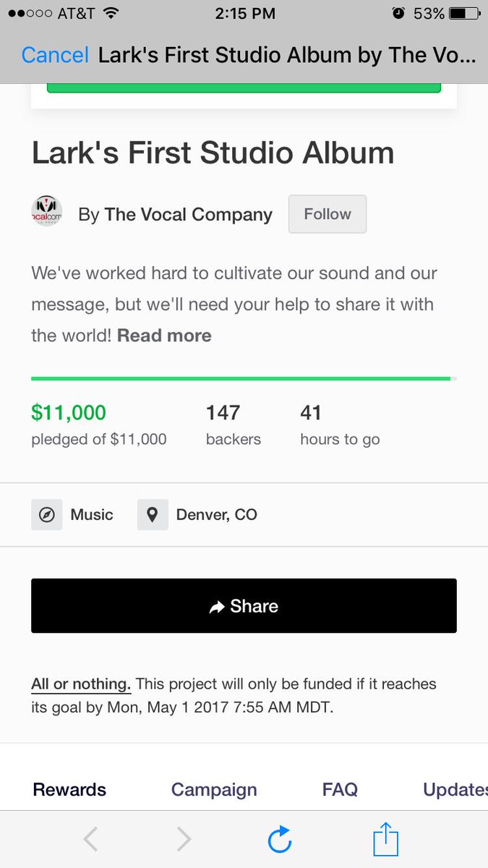Tap the green funding progress bar
Screen dimensions: 488x868
coord(244,378)
